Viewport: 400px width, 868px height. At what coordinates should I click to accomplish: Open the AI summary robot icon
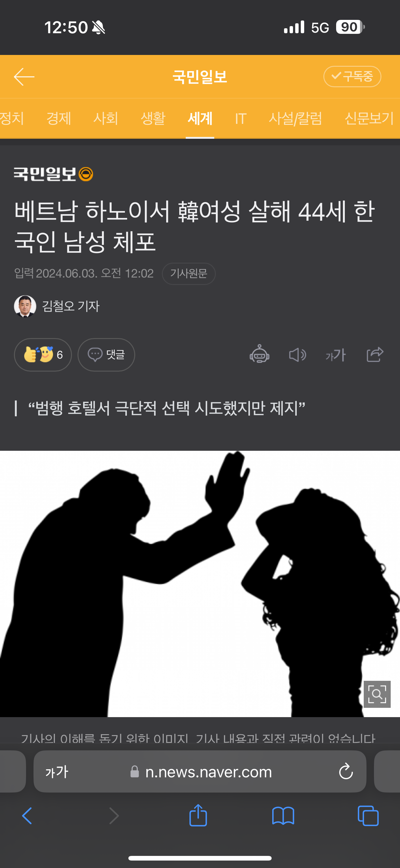tap(259, 354)
